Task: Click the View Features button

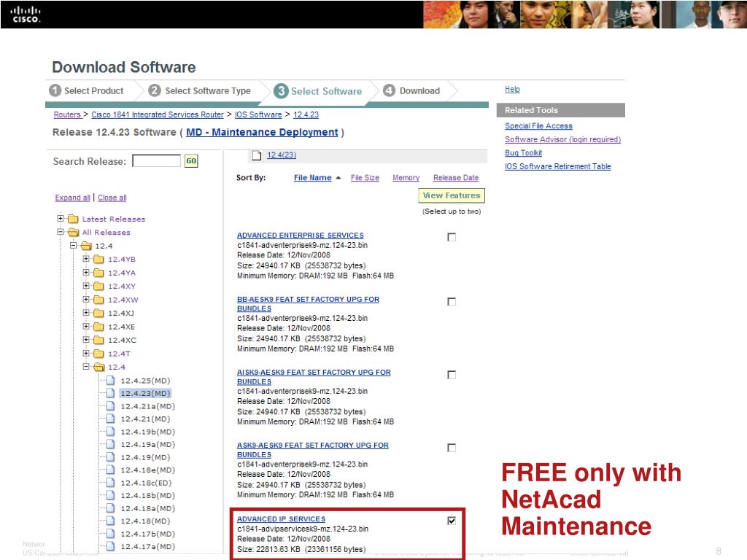Action: 451,195
